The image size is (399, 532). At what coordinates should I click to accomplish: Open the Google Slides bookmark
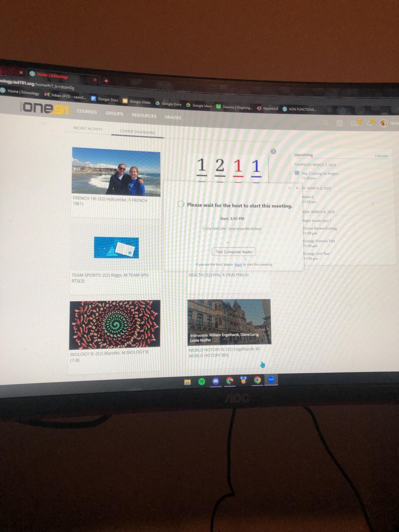pos(137,101)
